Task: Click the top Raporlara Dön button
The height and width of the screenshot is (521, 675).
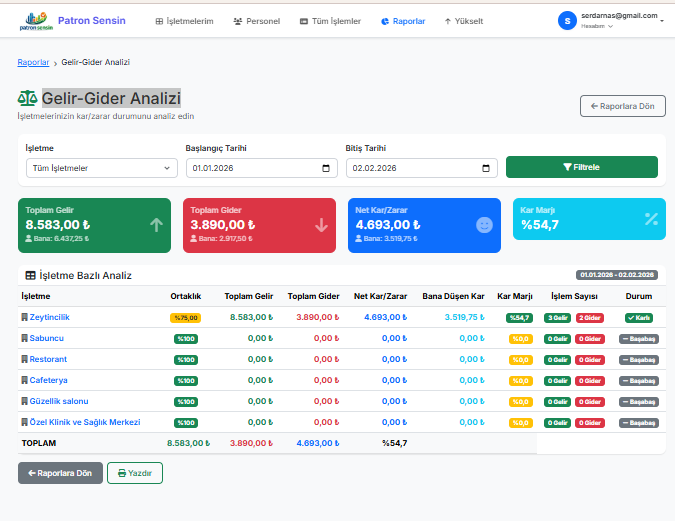Action: 622,106
